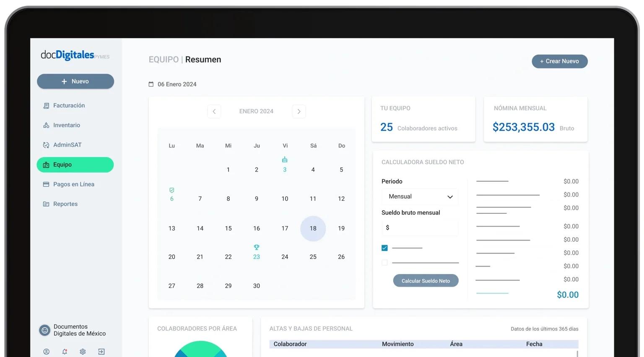The image size is (644, 357).
Task: Sort by the Colaborador column header
Action: tap(290, 344)
